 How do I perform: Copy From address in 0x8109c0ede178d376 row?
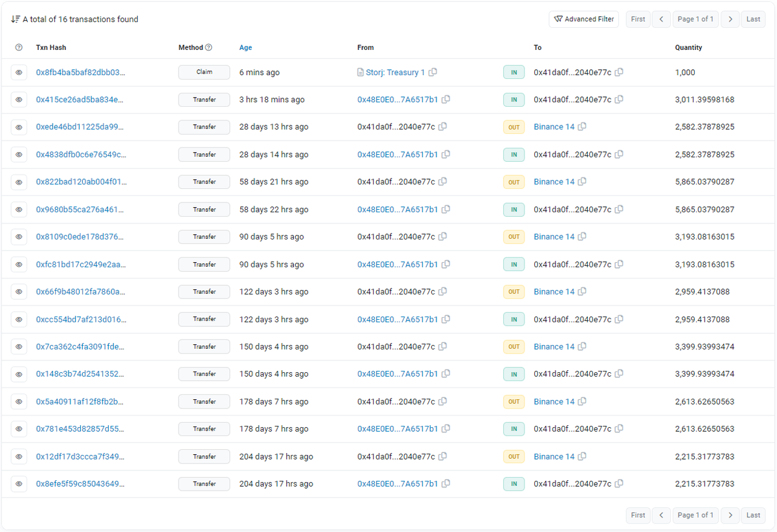(443, 237)
